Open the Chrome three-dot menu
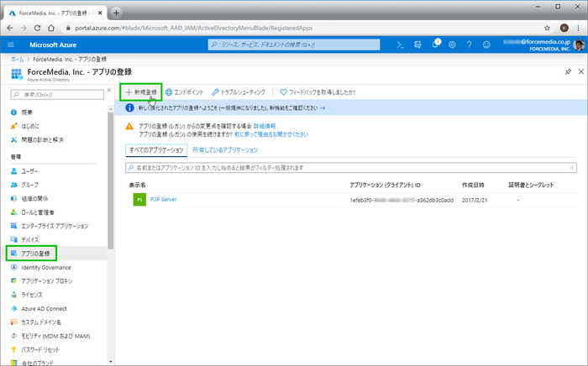 pos(578,28)
